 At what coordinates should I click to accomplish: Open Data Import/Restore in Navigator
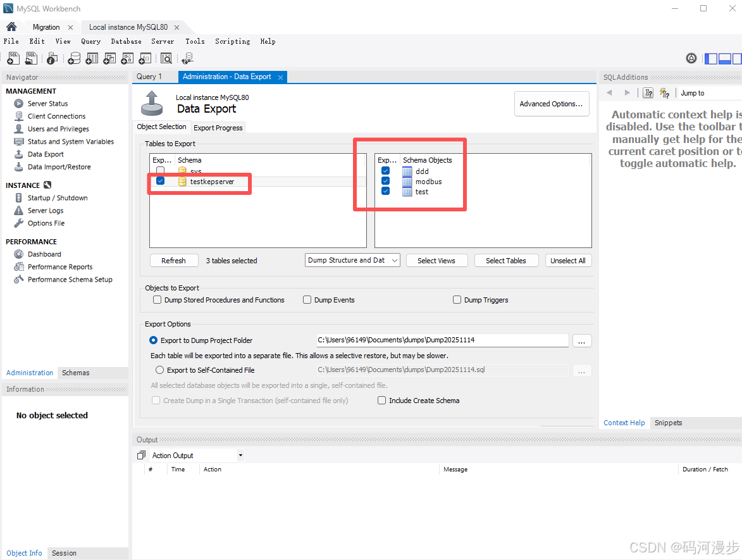point(59,167)
